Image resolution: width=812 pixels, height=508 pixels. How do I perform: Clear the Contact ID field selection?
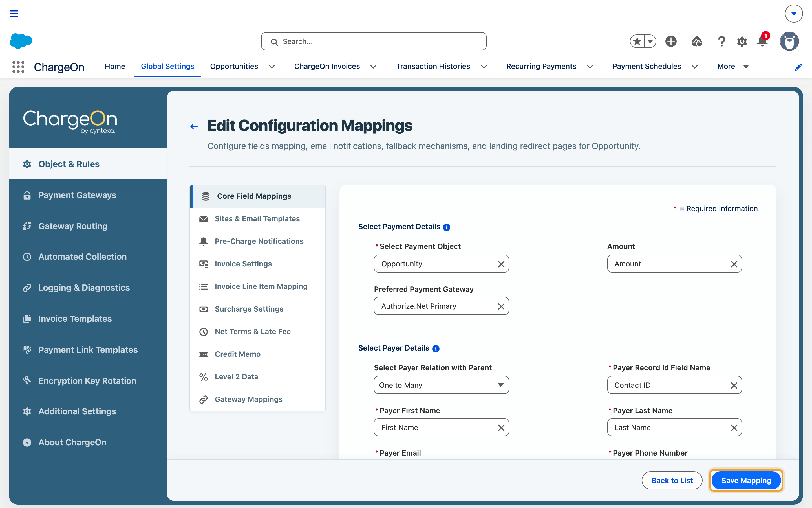[734, 385]
